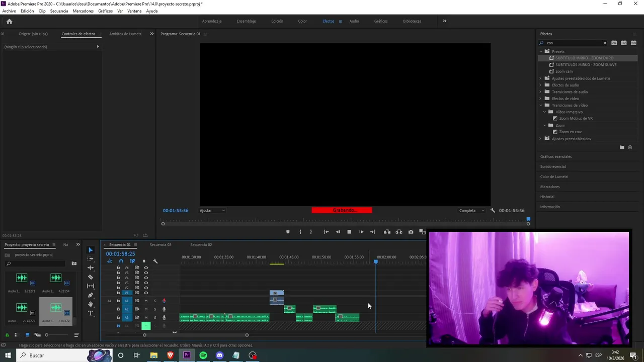Enable voice-over record on track A3
The width and height of the screenshot is (644, 362).
coord(164,318)
